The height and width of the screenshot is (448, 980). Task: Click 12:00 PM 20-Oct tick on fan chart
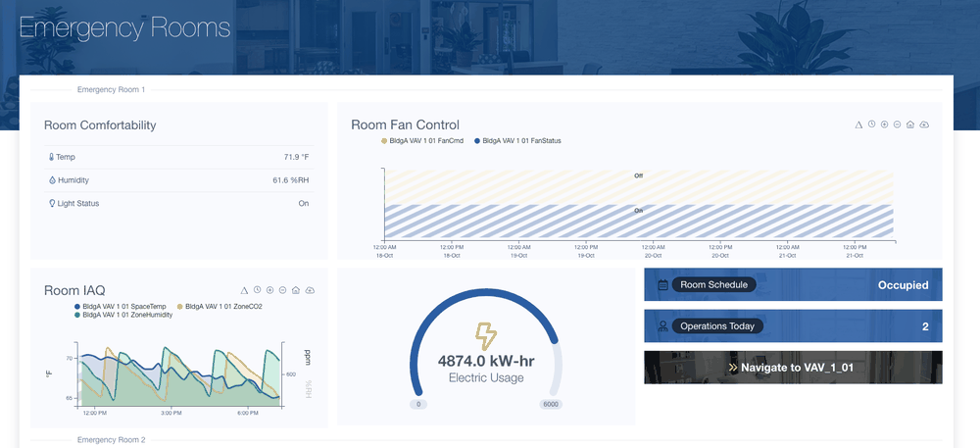coord(720,251)
